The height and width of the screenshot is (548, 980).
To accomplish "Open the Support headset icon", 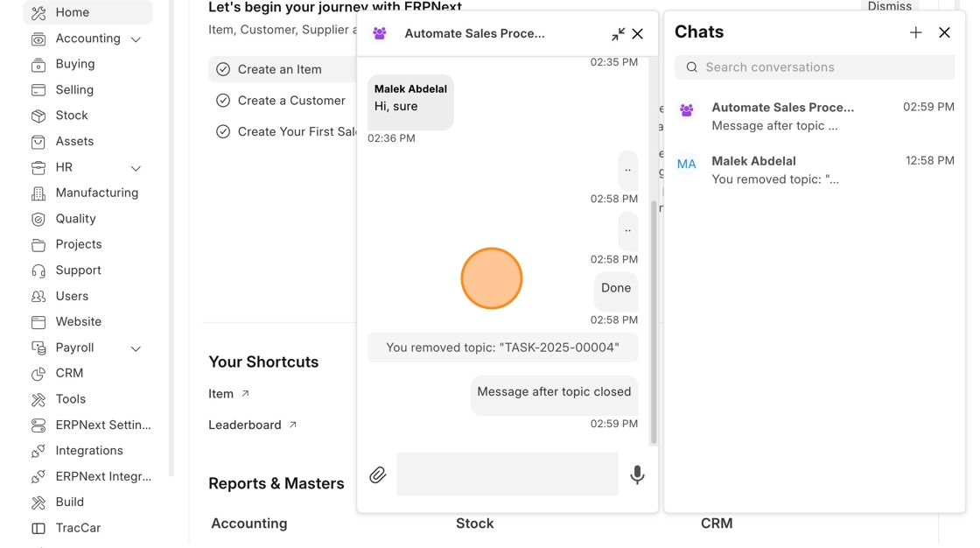I will (x=38, y=270).
